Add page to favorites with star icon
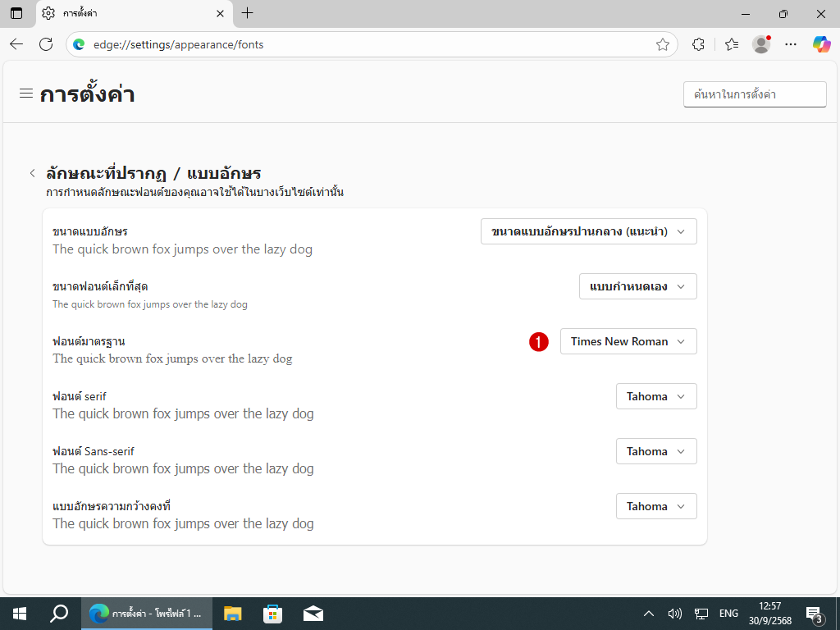 [663, 44]
